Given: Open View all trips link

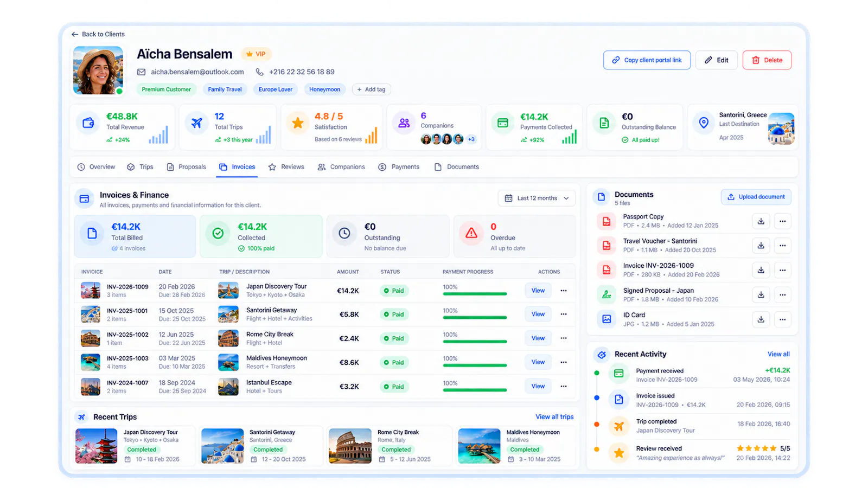Looking at the screenshot, I should click(554, 417).
